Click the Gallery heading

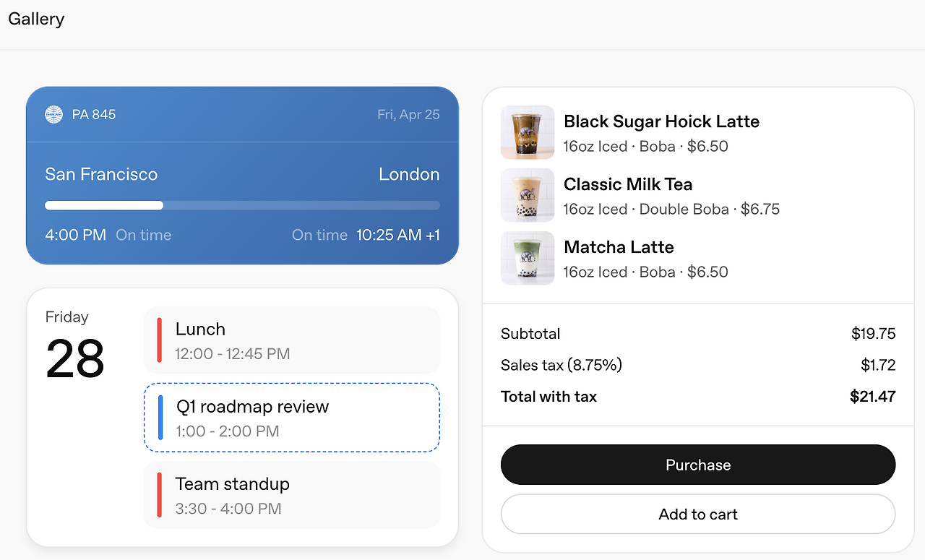coord(36,19)
